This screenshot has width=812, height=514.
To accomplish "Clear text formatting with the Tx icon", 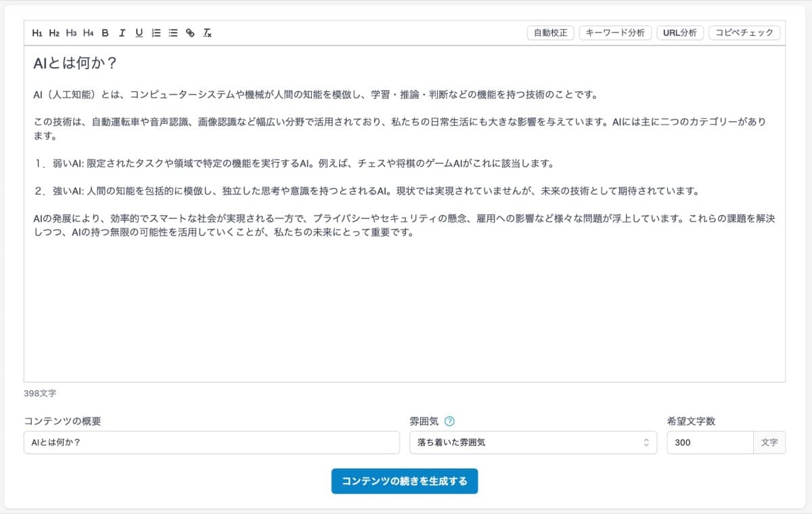I will [207, 33].
